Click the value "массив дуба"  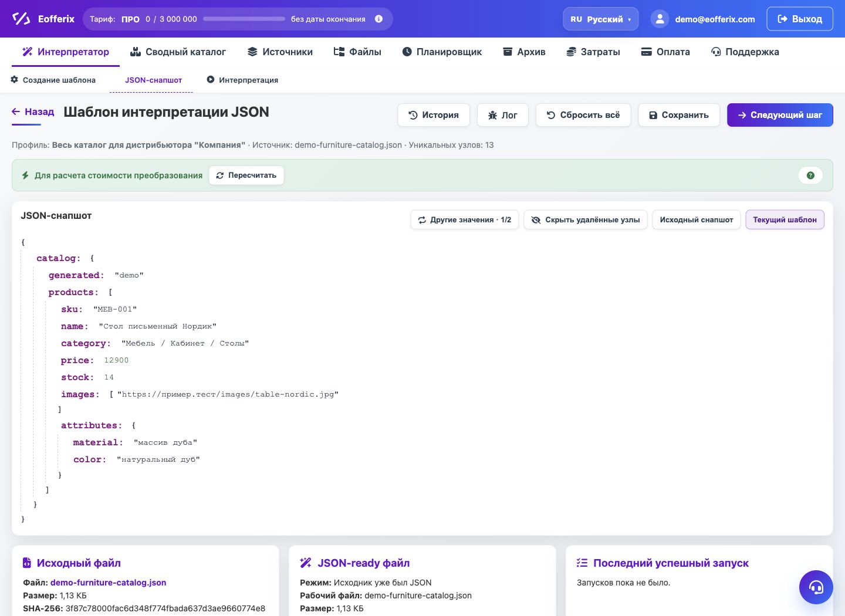tap(165, 442)
